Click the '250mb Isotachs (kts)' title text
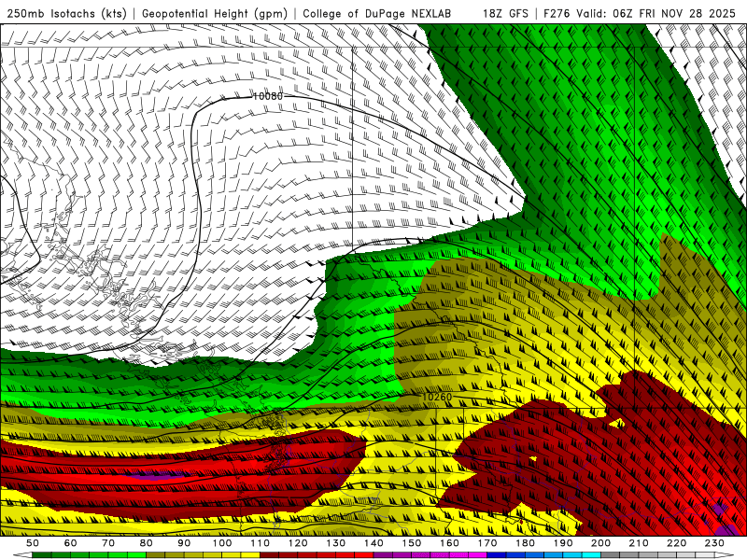Image resolution: width=747 pixels, height=560 pixels. (67, 13)
